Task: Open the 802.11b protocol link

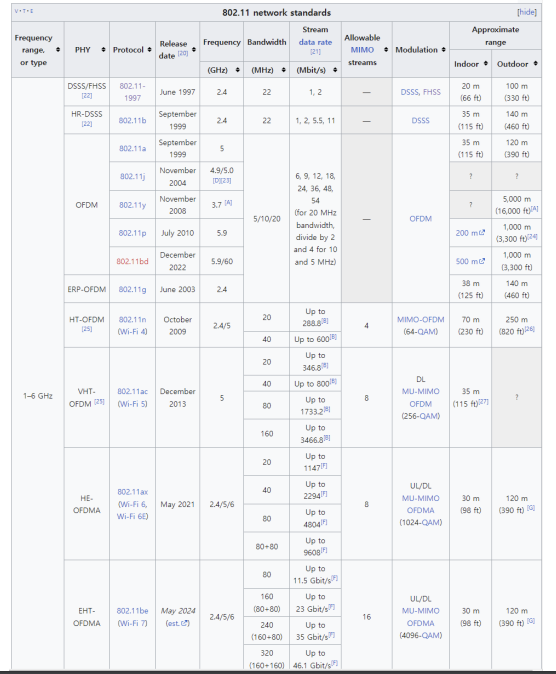Action: tap(132, 120)
